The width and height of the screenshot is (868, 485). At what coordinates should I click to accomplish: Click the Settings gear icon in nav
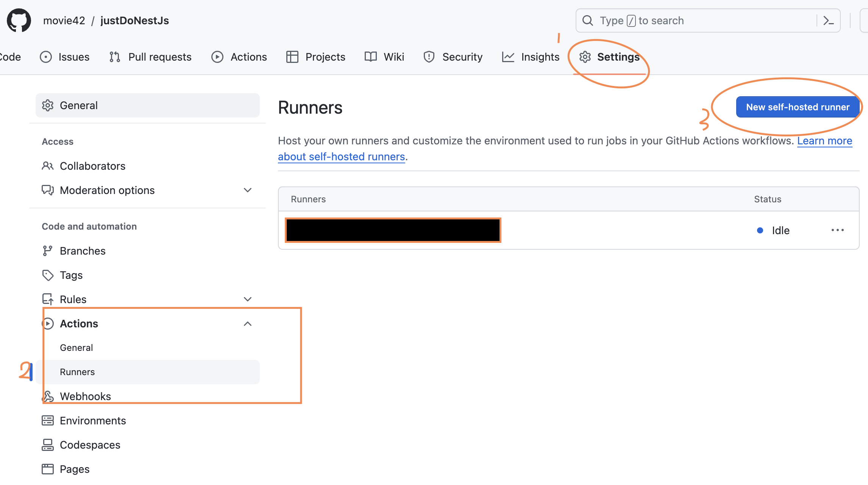pos(585,57)
